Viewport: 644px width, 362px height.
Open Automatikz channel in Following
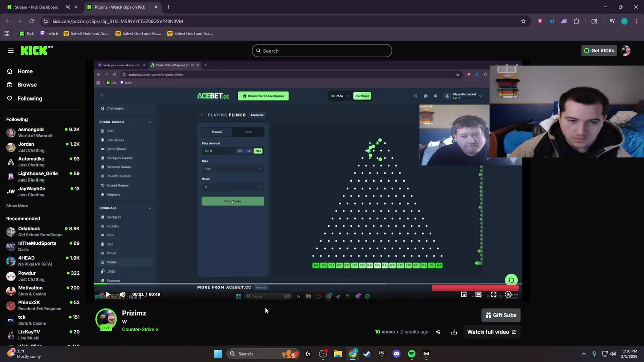point(42,162)
